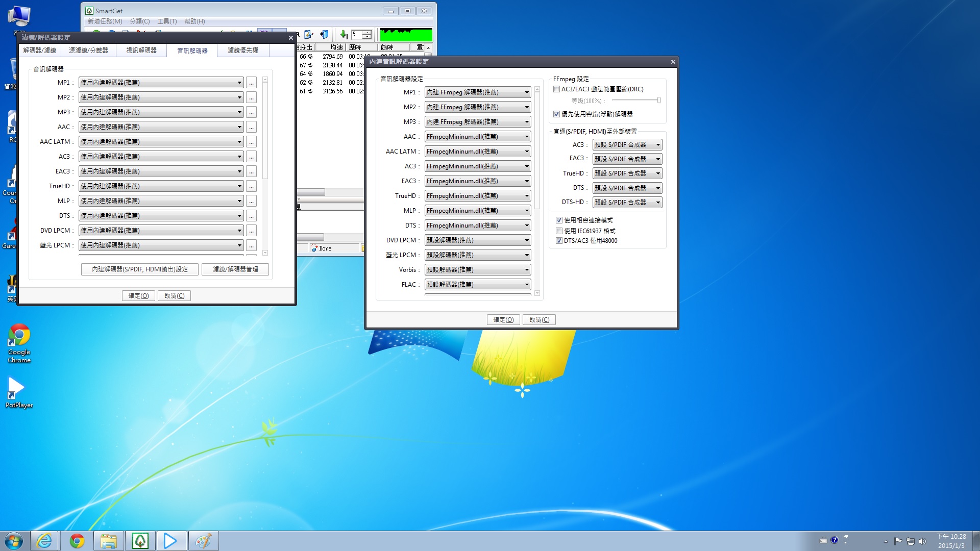Click 確定(O) in 內建音訊解碼器設定
This screenshot has height=551, width=980.
[503, 320]
